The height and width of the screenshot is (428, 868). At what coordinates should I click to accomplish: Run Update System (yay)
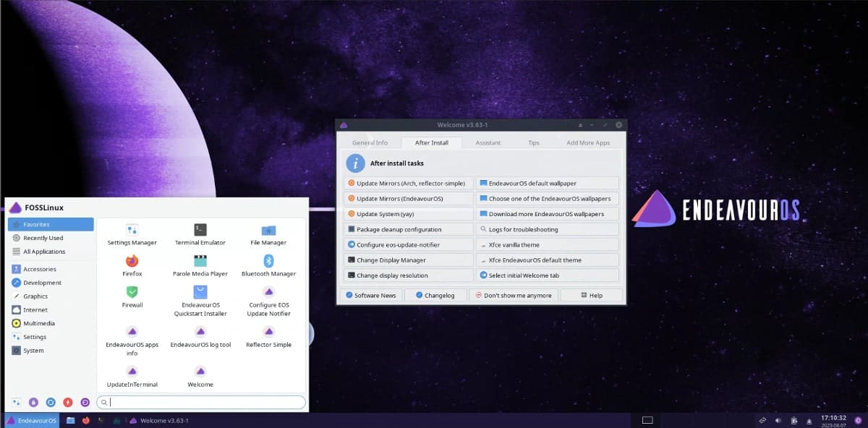point(409,214)
